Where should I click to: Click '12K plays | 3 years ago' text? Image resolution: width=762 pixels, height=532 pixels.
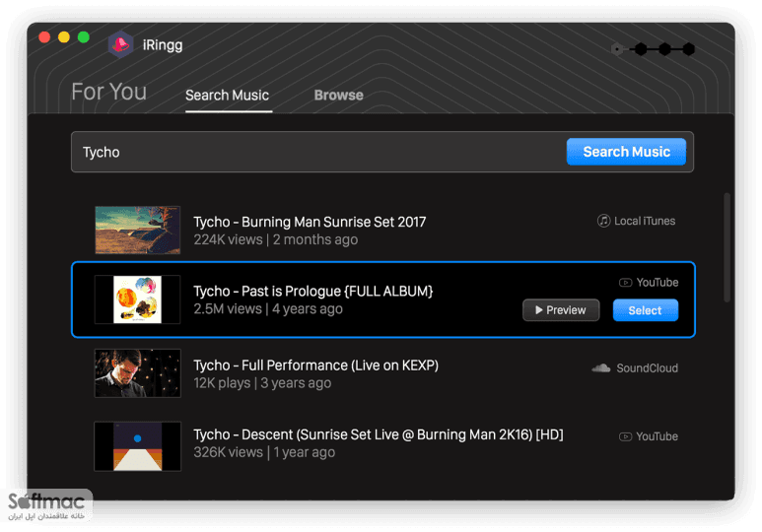(262, 383)
